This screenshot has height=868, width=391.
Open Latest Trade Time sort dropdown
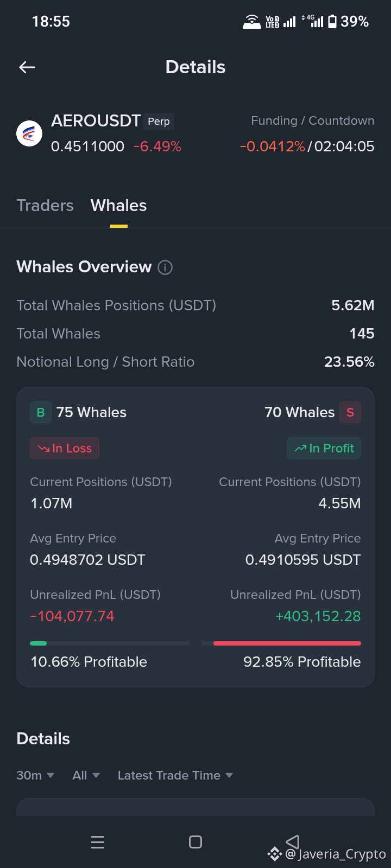[175, 776]
